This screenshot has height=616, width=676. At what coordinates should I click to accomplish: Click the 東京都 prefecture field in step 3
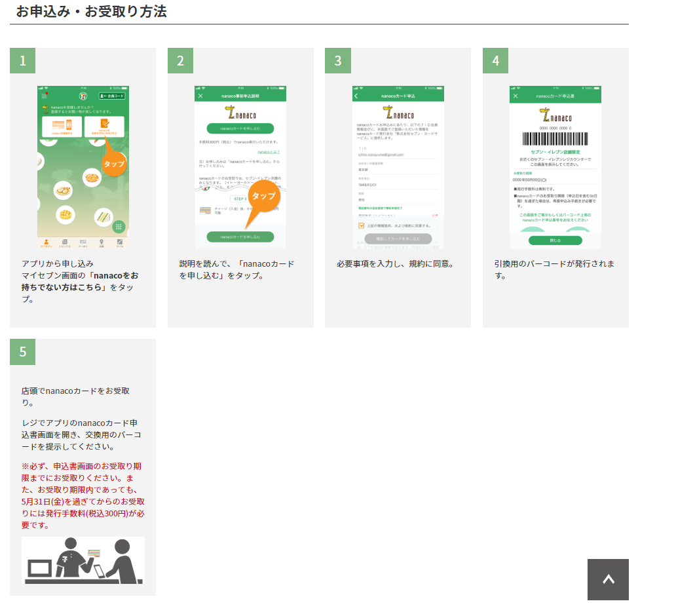pos(398,170)
